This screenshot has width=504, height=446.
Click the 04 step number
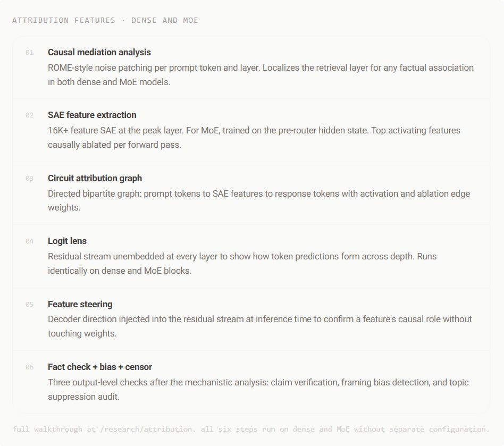pos(30,241)
